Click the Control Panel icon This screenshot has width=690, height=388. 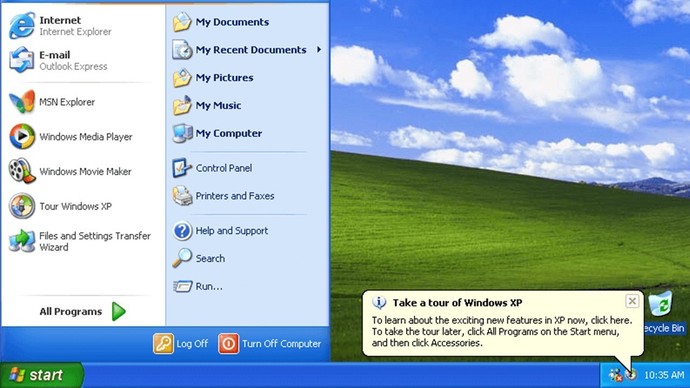click(x=182, y=168)
